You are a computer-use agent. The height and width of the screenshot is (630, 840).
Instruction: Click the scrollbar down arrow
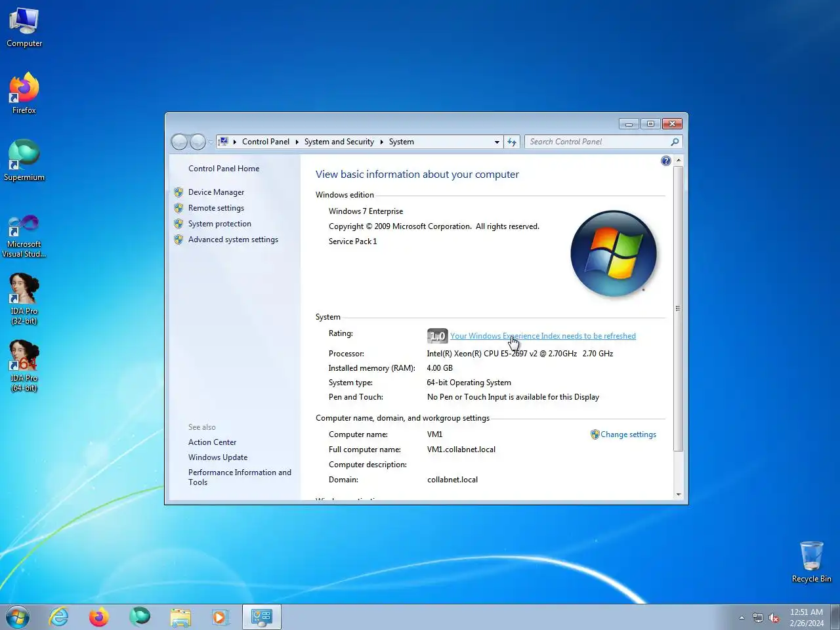(679, 495)
